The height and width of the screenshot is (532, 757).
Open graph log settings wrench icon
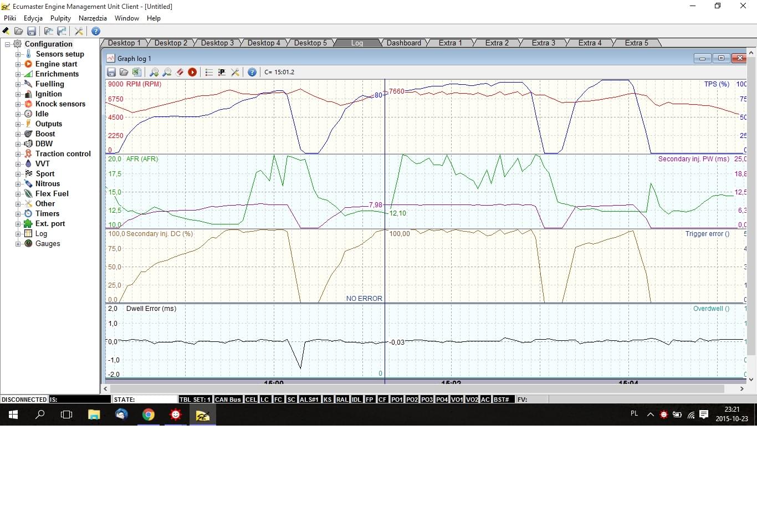[235, 72]
